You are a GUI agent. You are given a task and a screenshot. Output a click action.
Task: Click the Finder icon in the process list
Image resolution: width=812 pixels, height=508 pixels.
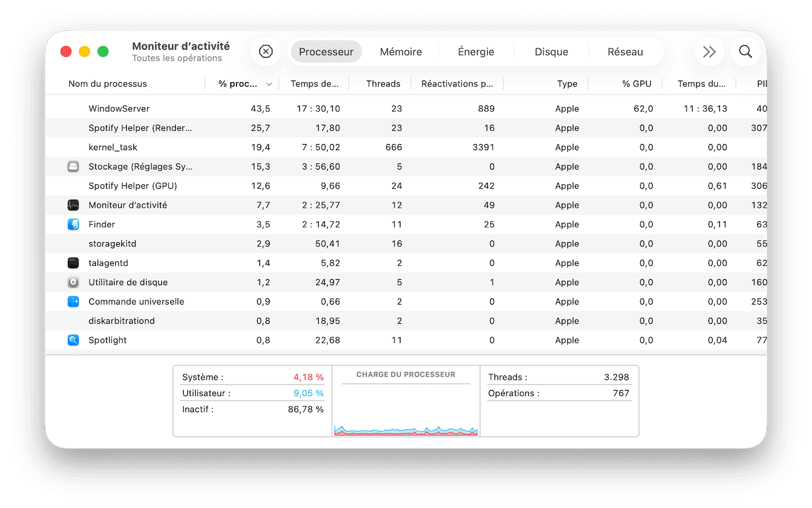pyautogui.click(x=73, y=224)
